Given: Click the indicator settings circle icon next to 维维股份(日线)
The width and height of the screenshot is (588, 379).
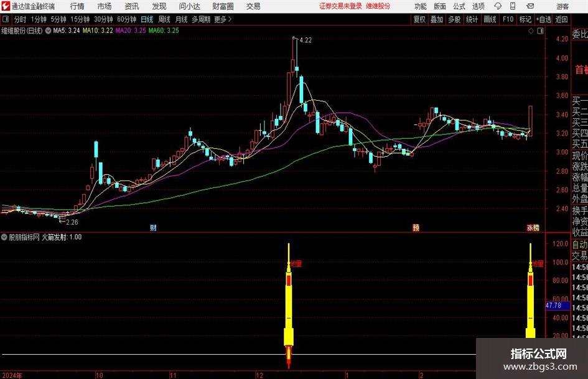Looking at the screenshot, I should (x=48, y=30).
